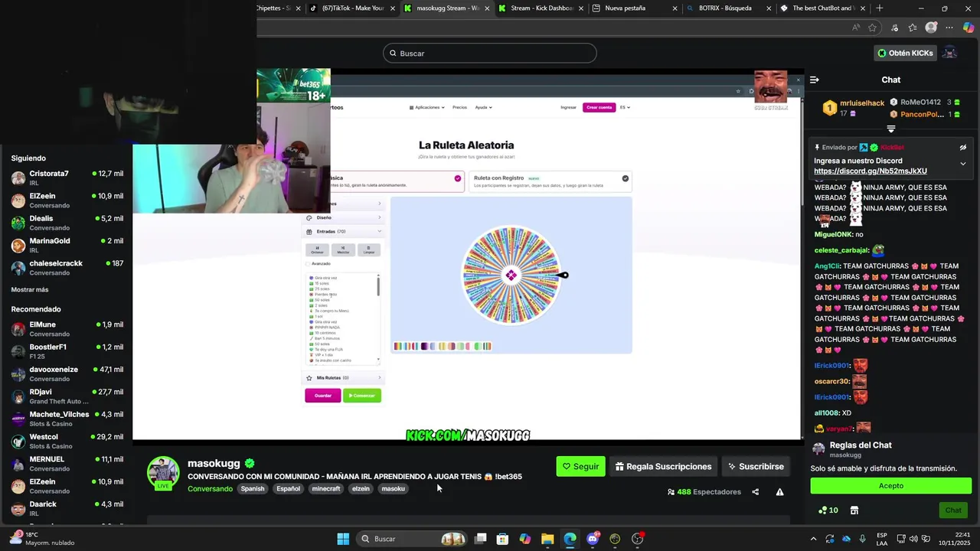Expand Mis Ruletas section in stream
Screen dimensions: 980x551
[x=343, y=377]
